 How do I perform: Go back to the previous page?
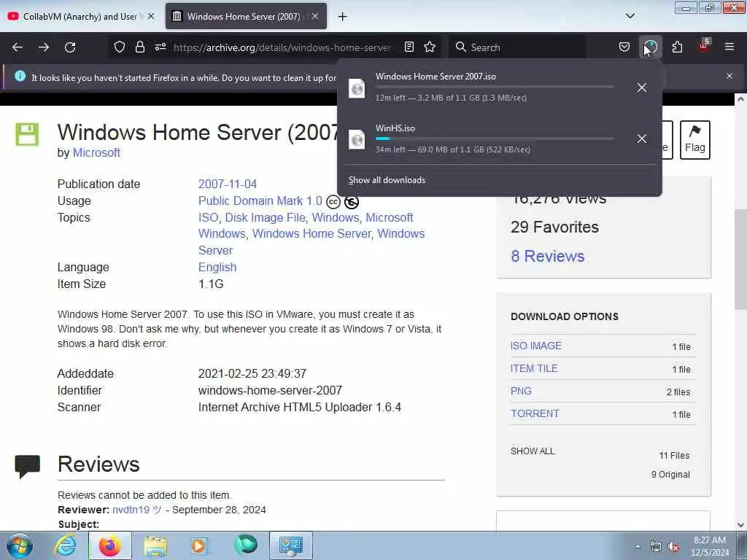point(18,47)
